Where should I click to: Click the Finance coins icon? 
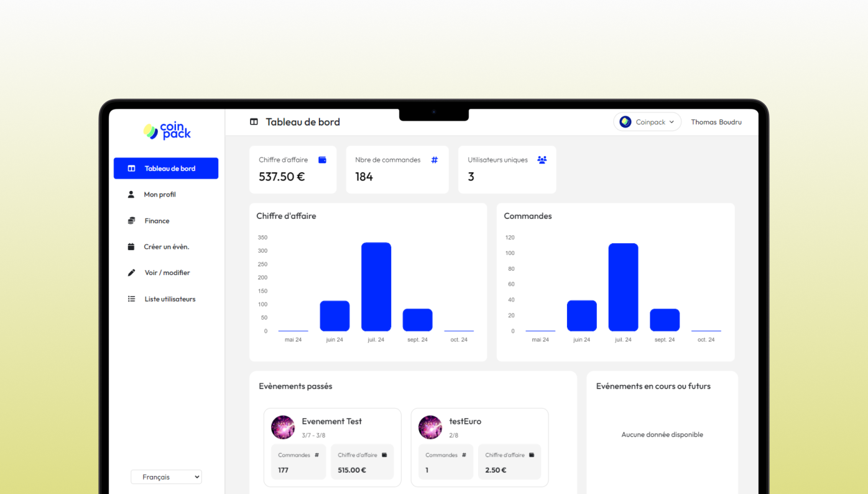(x=131, y=221)
